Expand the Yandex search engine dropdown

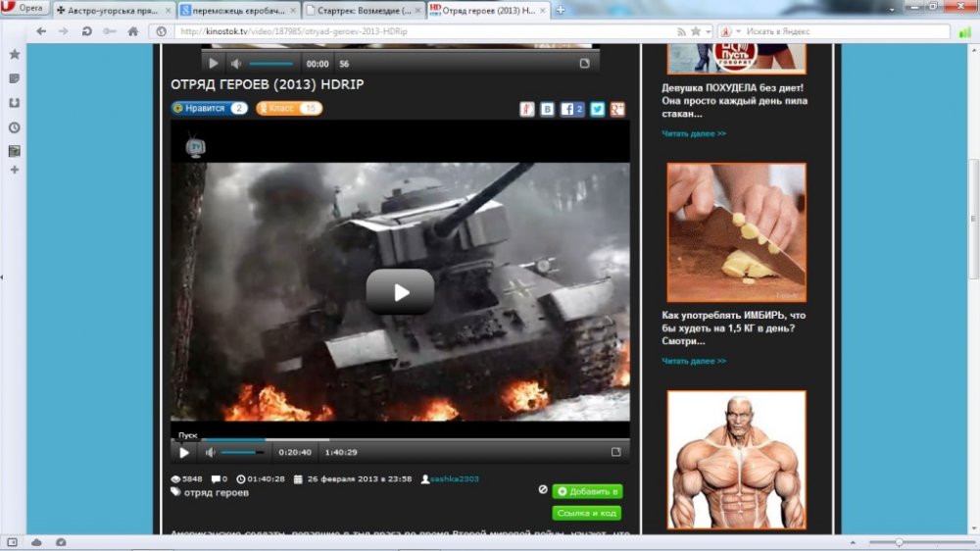pyautogui.click(x=738, y=31)
